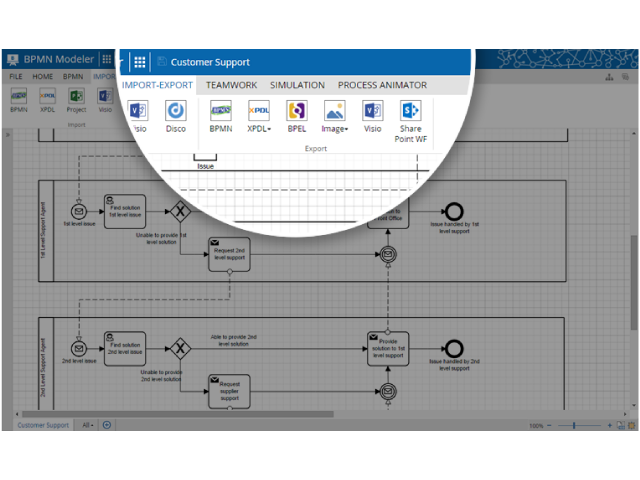Open the All sheets dropdown
Viewport: 640px width, 480px height.
[88, 425]
